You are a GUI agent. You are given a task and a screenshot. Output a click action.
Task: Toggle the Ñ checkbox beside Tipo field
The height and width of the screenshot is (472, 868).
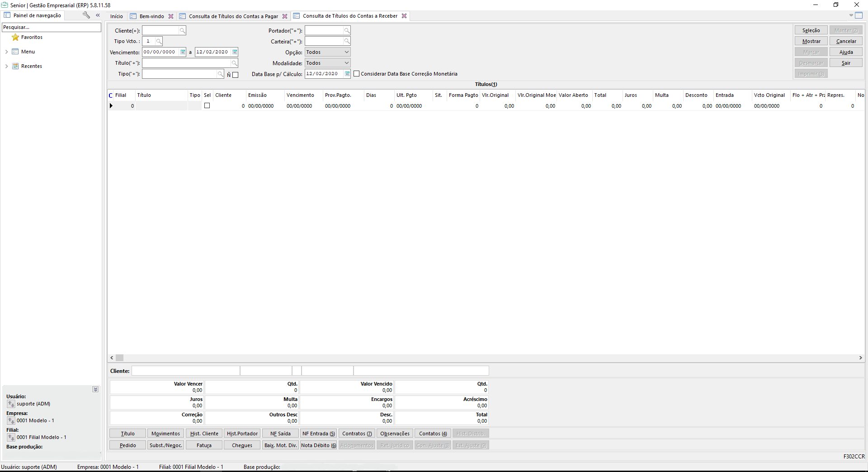pos(235,75)
